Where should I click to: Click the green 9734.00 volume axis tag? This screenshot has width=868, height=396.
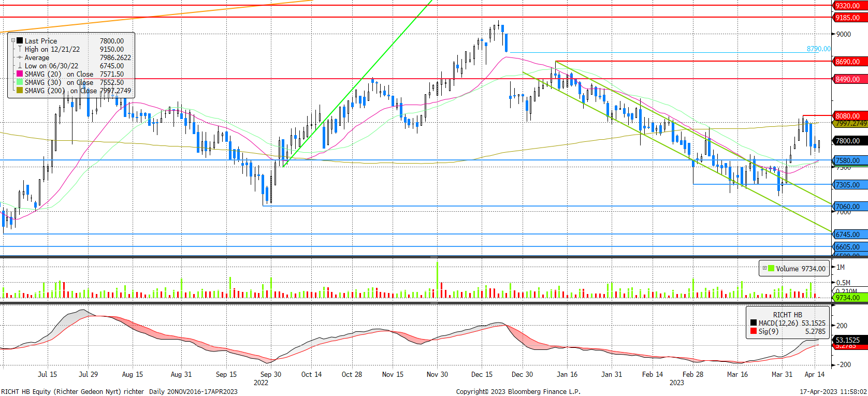[849, 298]
